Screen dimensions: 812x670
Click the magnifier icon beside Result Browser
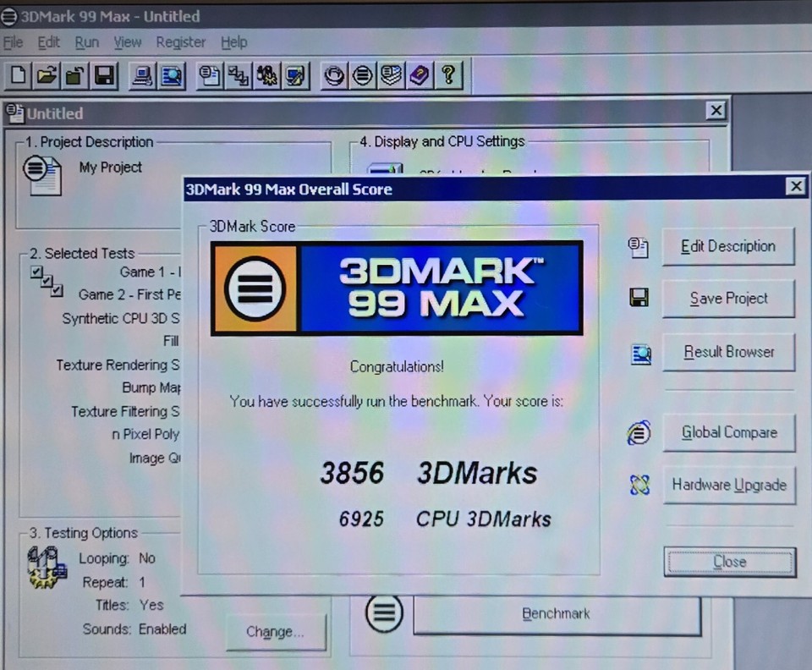click(639, 354)
